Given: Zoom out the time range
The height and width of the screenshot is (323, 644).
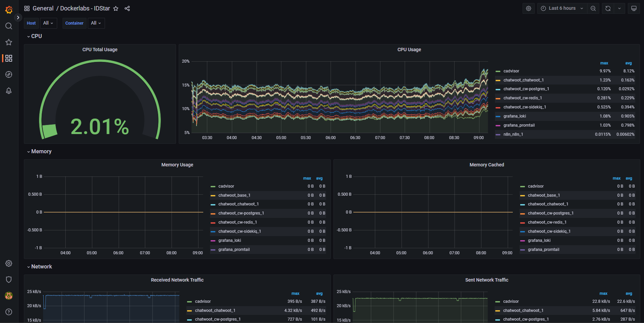Looking at the screenshot, I should point(593,8).
